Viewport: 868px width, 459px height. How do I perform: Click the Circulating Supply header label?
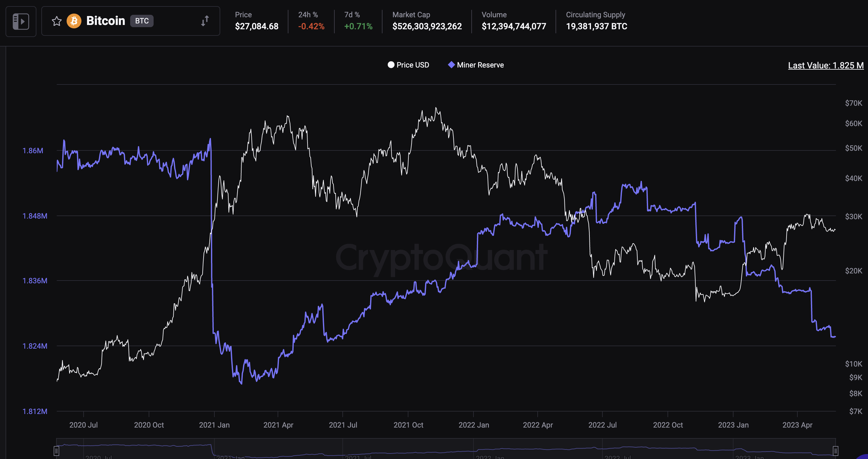point(595,15)
